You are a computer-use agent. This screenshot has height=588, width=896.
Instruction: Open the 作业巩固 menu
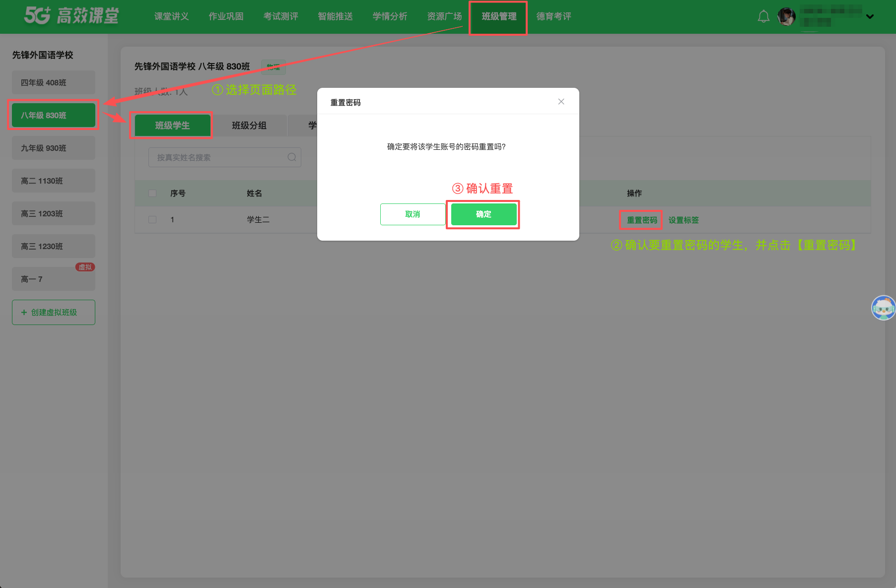[226, 16]
